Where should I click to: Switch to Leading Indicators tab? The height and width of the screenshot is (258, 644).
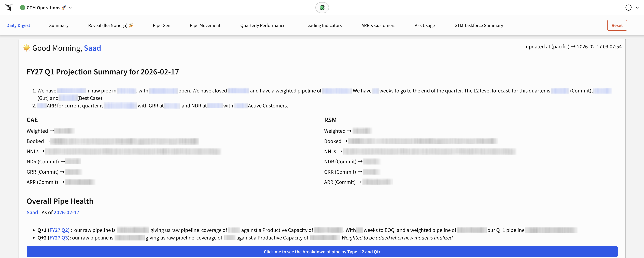pyautogui.click(x=323, y=25)
